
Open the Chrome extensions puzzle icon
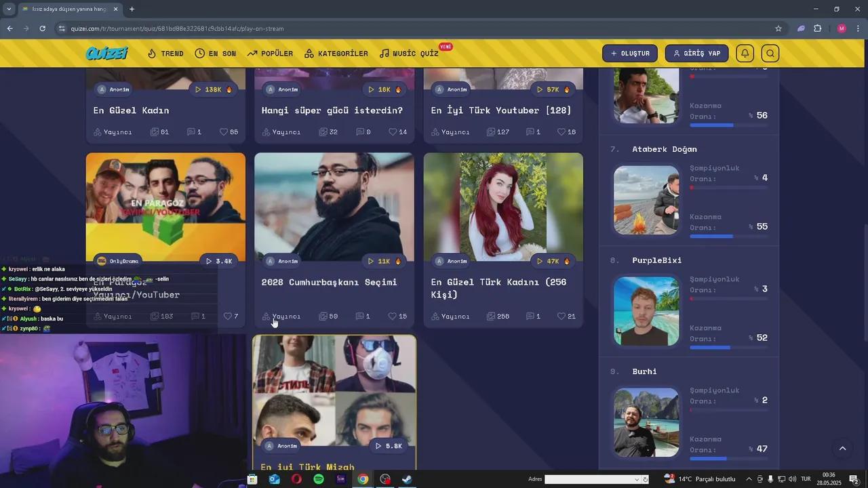[818, 28]
